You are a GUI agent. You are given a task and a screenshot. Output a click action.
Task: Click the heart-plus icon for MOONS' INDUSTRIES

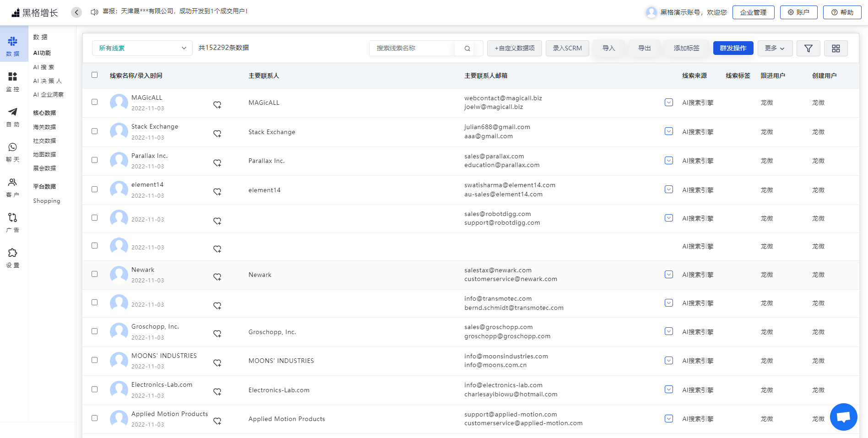point(217,363)
